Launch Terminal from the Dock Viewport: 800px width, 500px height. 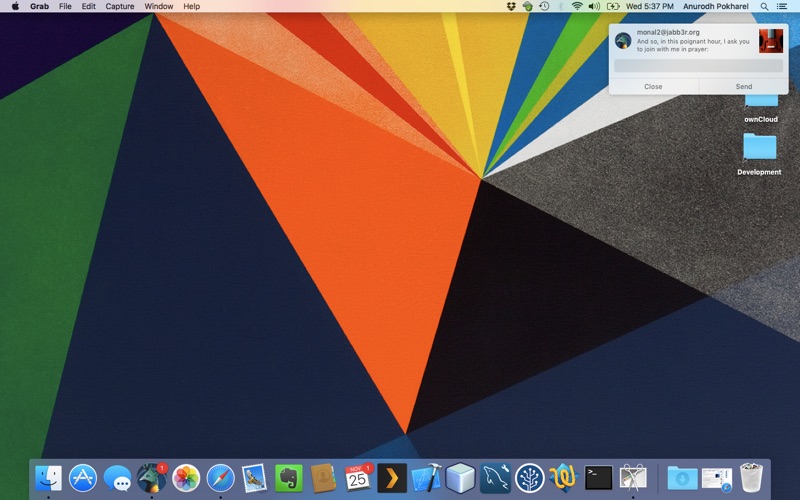click(598, 478)
